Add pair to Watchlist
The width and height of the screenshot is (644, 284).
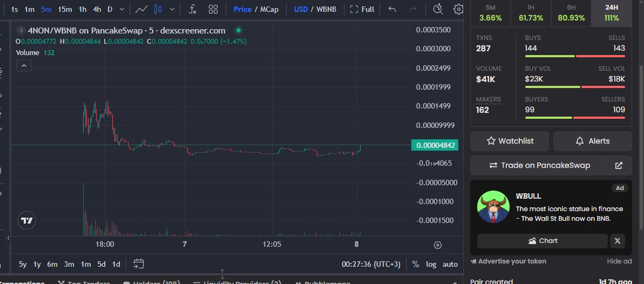pyautogui.click(x=510, y=141)
